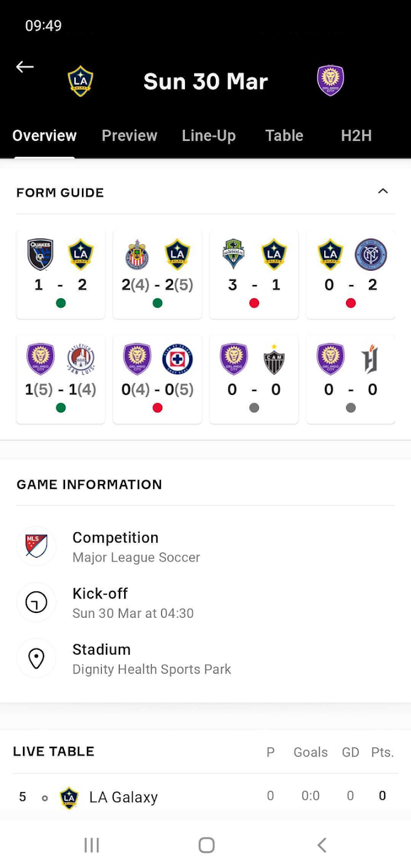Open the LA Galaxy 0-2 NYCFC result
411x868 pixels.
coord(351,274)
